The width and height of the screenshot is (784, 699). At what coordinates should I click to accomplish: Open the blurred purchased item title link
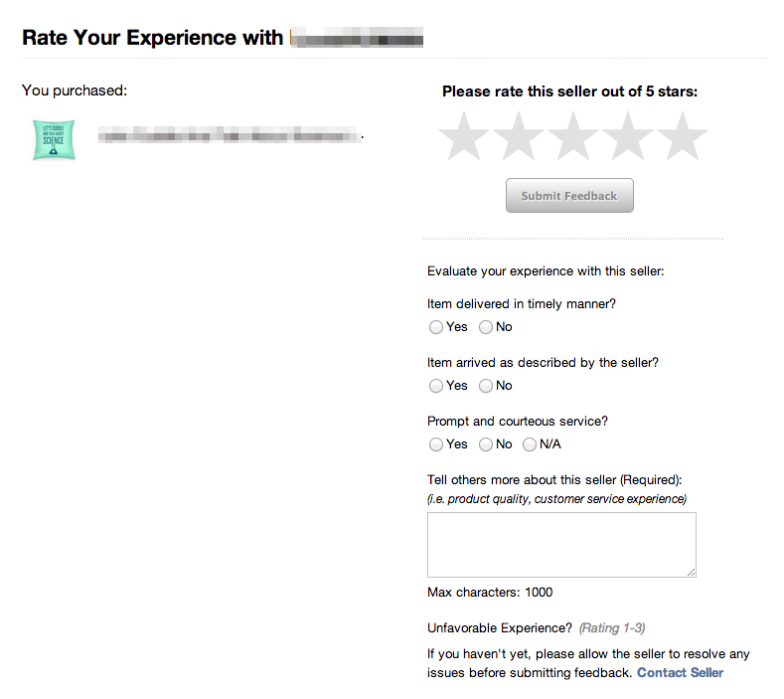point(230,135)
